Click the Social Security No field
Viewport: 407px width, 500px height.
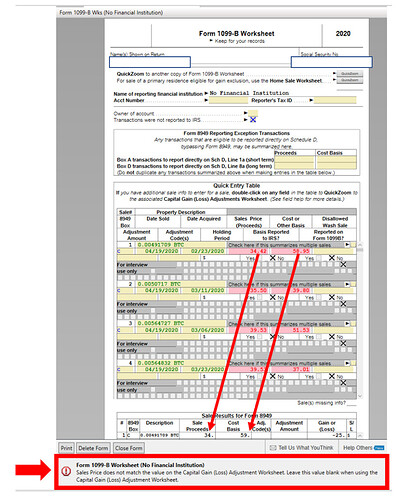[x=331, y=62]
